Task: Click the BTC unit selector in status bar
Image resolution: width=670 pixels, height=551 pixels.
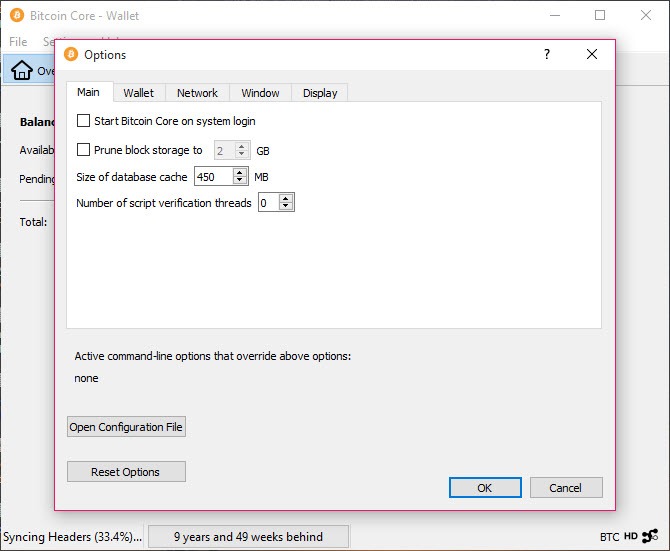Action: click(609, 536)
